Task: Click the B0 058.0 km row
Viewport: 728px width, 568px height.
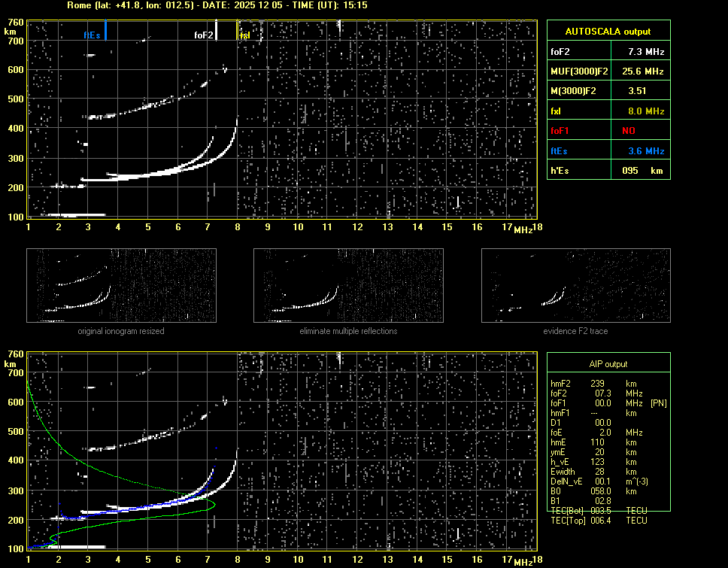Action: coord(599,491)
